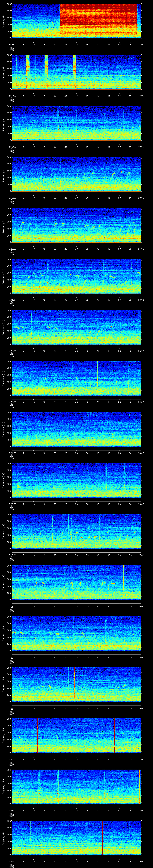Click the 5:23:00 start time label
The height and width of the screenshot is (868, 153).
[x=12, y=402]
